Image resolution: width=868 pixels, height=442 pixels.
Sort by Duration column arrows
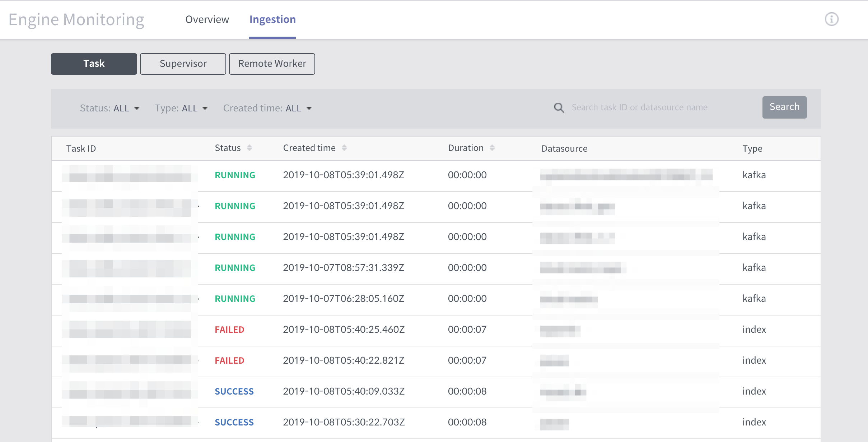pyautogui.click(x=492, y=148)
